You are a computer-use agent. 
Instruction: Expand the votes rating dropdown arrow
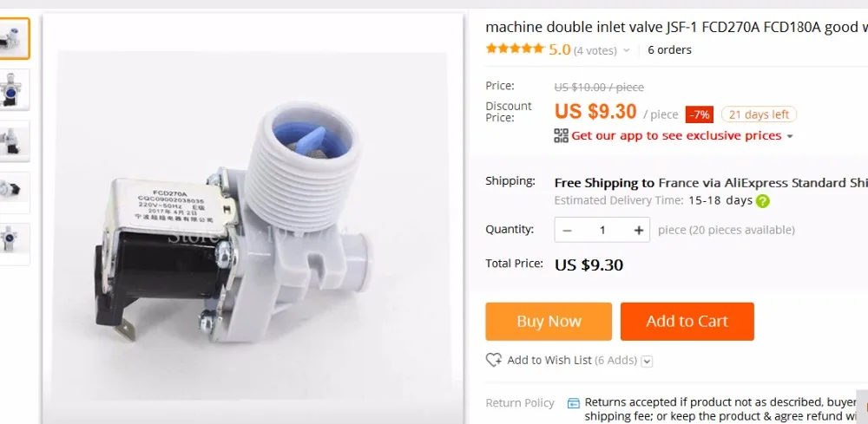627,51
